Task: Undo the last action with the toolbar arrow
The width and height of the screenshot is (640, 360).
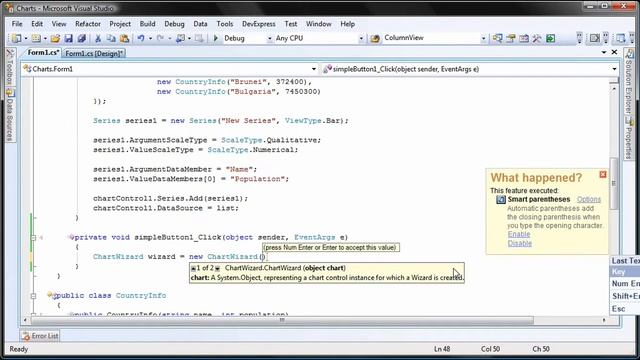Action: [141, 38]
